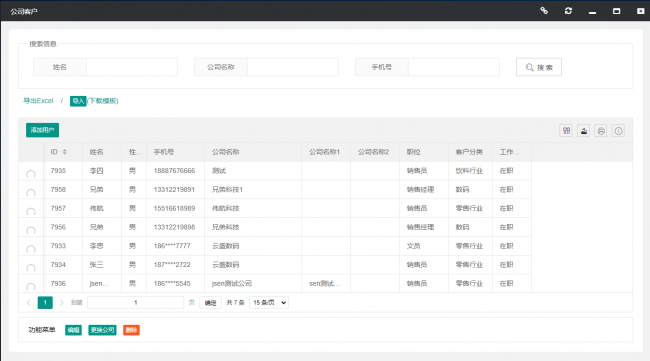Open the column filter icon in table toolbar

tap(566, 131)
